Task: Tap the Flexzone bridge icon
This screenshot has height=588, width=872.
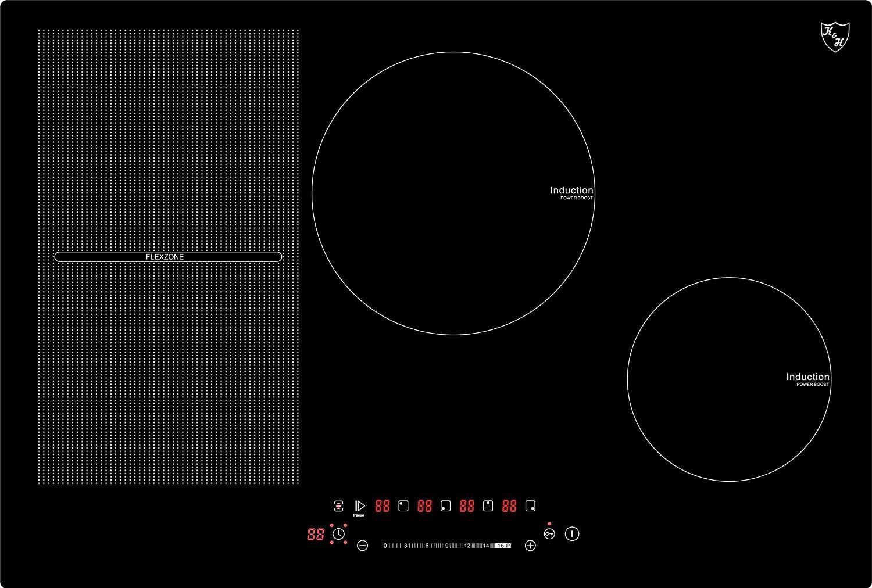Action: [338, 506]
